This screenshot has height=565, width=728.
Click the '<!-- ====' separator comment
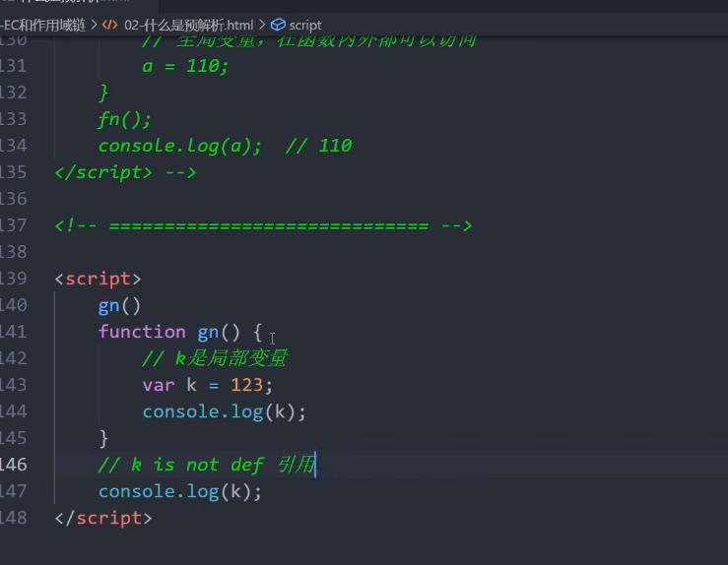pos(263,226)
